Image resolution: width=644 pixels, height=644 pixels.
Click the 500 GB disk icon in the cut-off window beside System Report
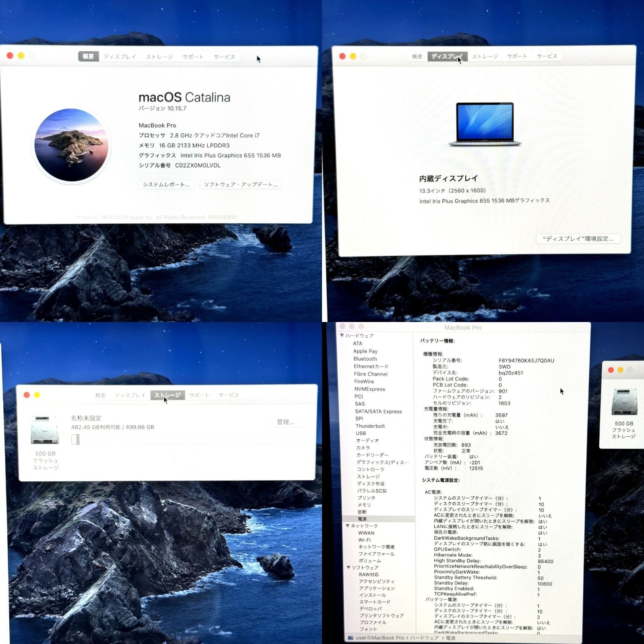pyautogui.click(x=624, y=402)
